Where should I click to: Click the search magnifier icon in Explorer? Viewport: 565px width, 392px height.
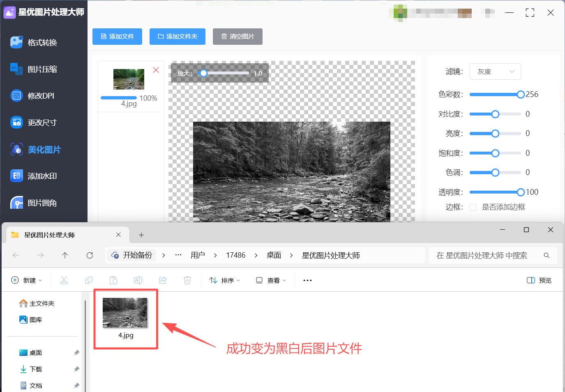547,255
